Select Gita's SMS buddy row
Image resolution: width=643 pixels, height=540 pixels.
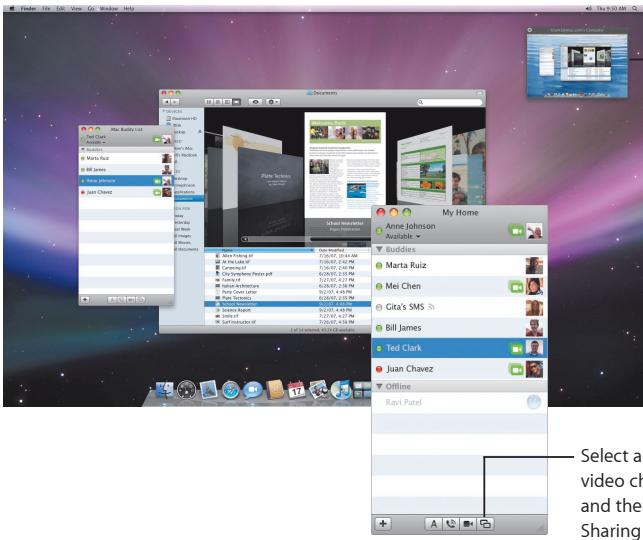click(459, 307)
